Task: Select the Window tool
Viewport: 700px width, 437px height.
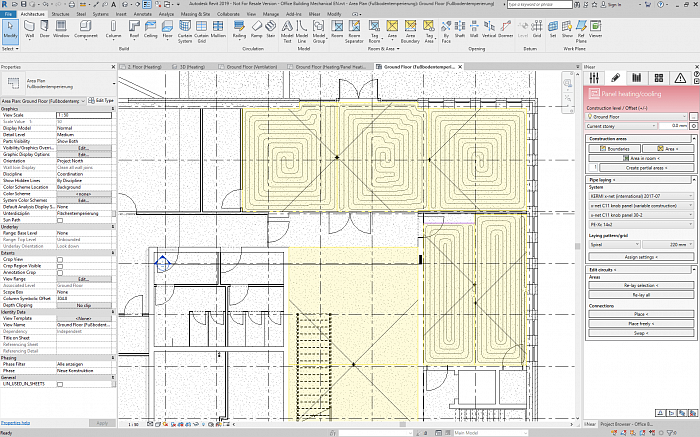Action: click(x=61, y=29)
